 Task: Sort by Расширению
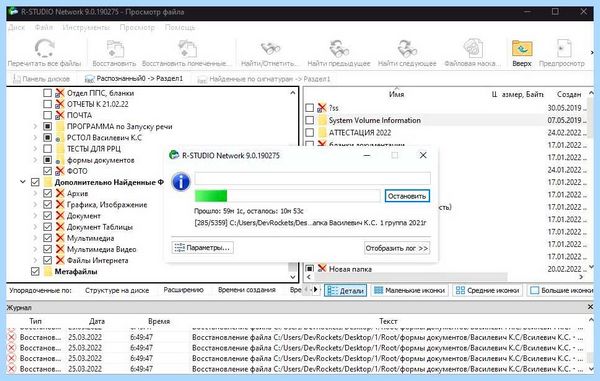click(x=183, y=290)
